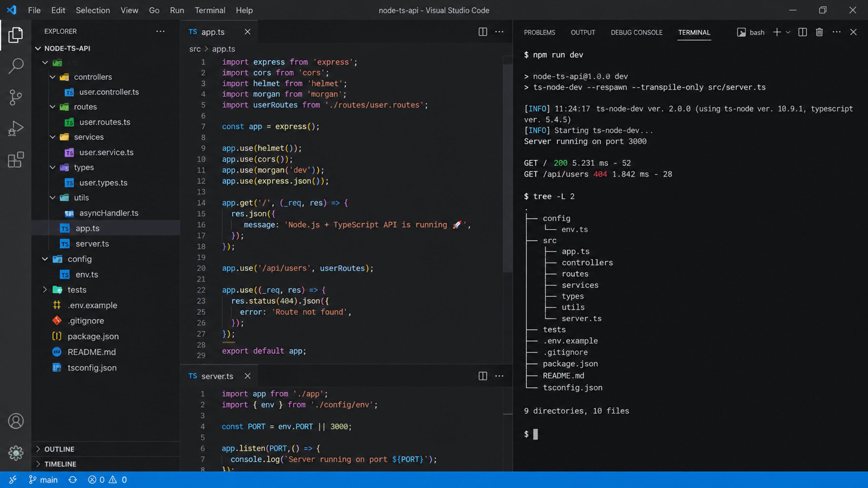Click the remote window status bar icon

coord(13,480)
